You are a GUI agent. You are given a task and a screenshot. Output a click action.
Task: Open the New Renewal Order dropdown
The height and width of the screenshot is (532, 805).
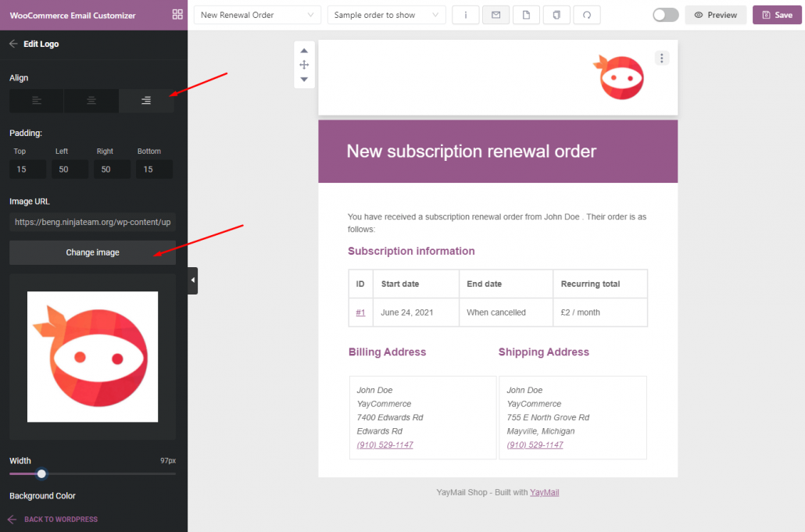pos(257,15)
